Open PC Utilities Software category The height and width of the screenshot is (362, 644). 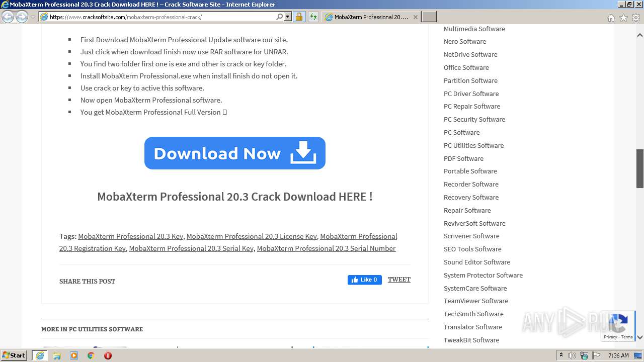point(473,146)
